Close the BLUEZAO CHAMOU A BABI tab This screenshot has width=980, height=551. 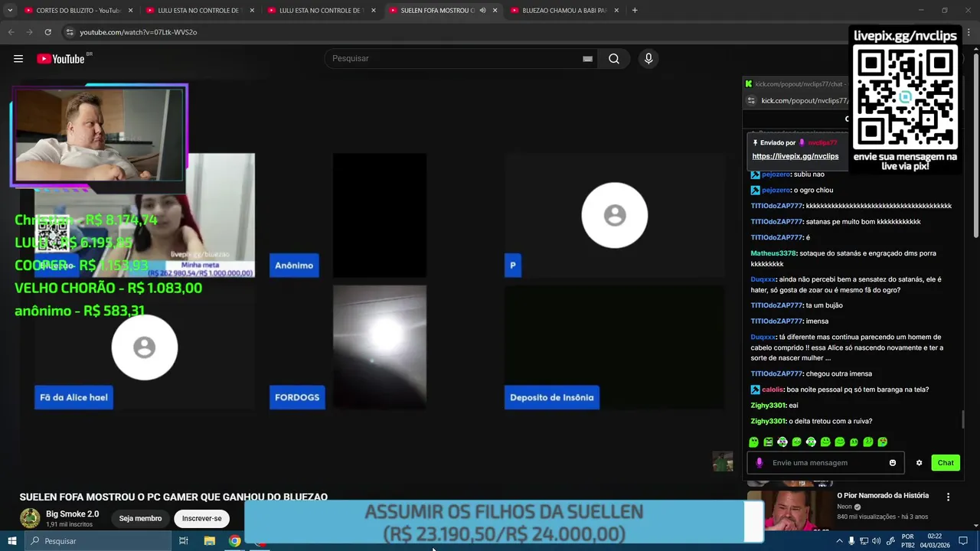[x=616, y=11]
